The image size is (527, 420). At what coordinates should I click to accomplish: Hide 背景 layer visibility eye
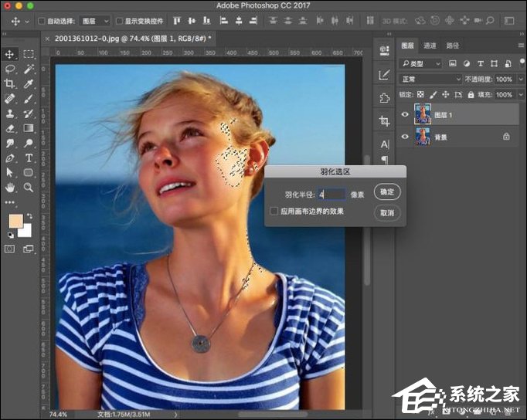coord(405,137)
